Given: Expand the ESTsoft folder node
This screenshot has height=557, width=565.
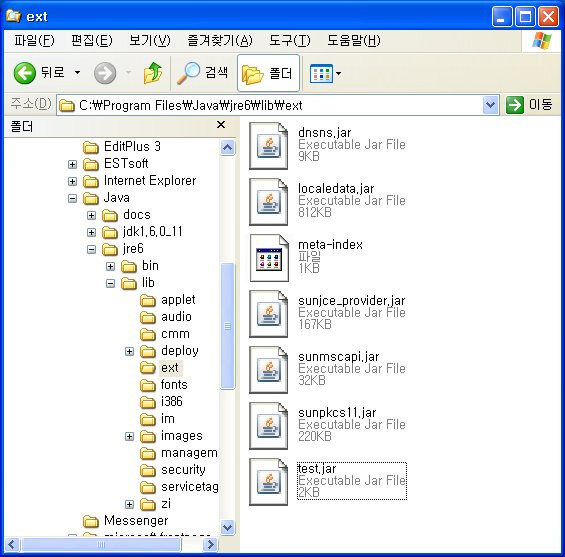Looking at the screenshot, I should tap(72, 164).
